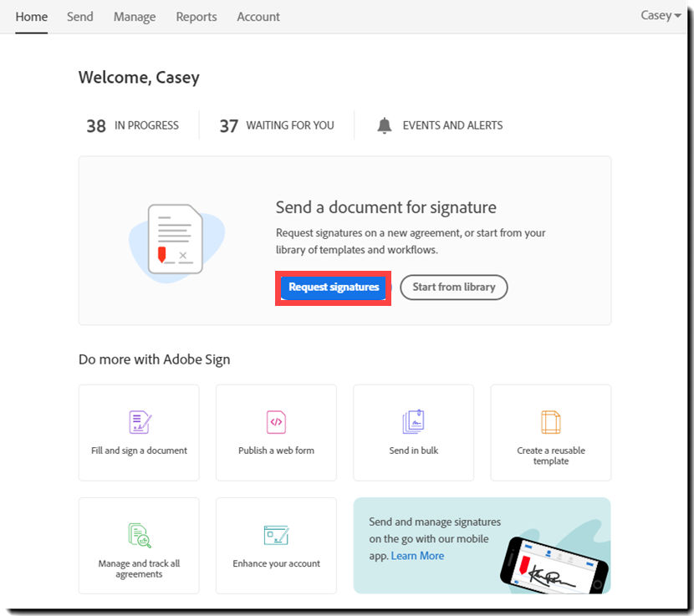Open Create a reusable template icon
694x616 pixels.
click(x=550, y=422)
